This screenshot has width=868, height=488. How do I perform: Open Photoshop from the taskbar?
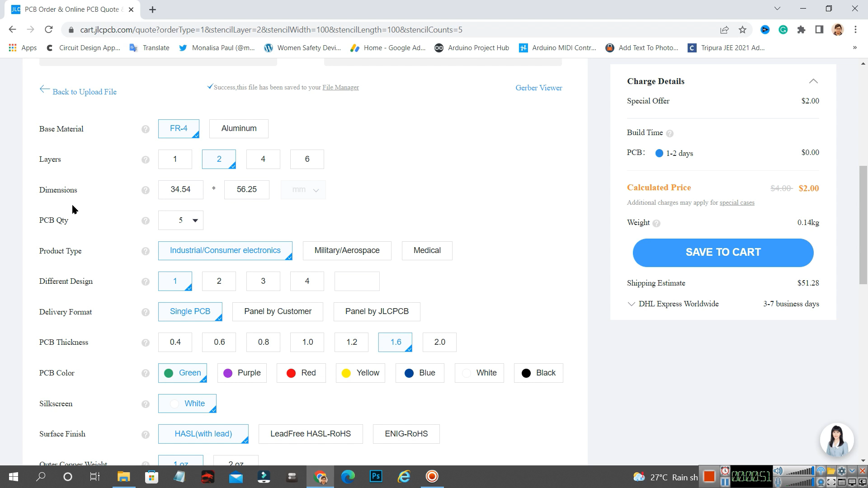[376, 477]
